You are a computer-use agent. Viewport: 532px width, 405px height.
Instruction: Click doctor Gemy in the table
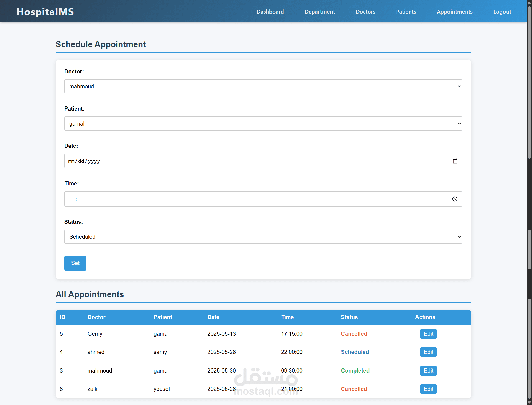(x=95, y=334)
